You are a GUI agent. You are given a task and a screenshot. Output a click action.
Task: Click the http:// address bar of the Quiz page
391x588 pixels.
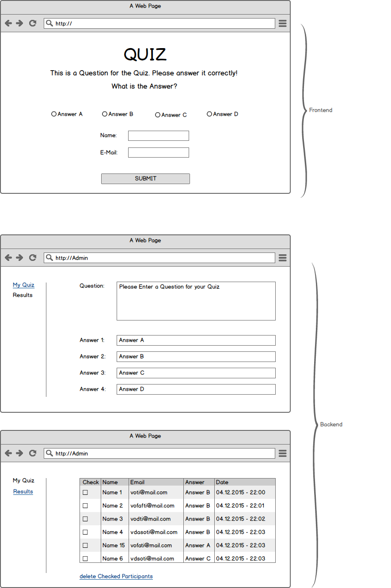[x=159, y=23]
